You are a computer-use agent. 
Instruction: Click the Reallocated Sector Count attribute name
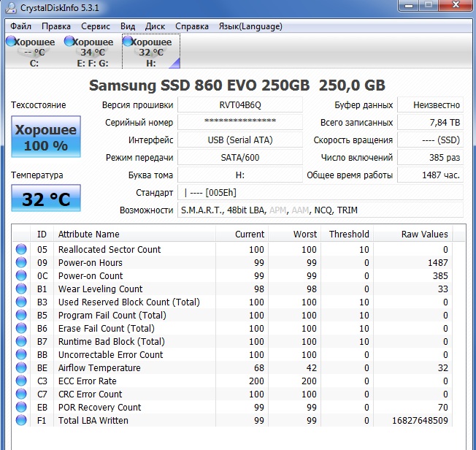pos(110,249)
